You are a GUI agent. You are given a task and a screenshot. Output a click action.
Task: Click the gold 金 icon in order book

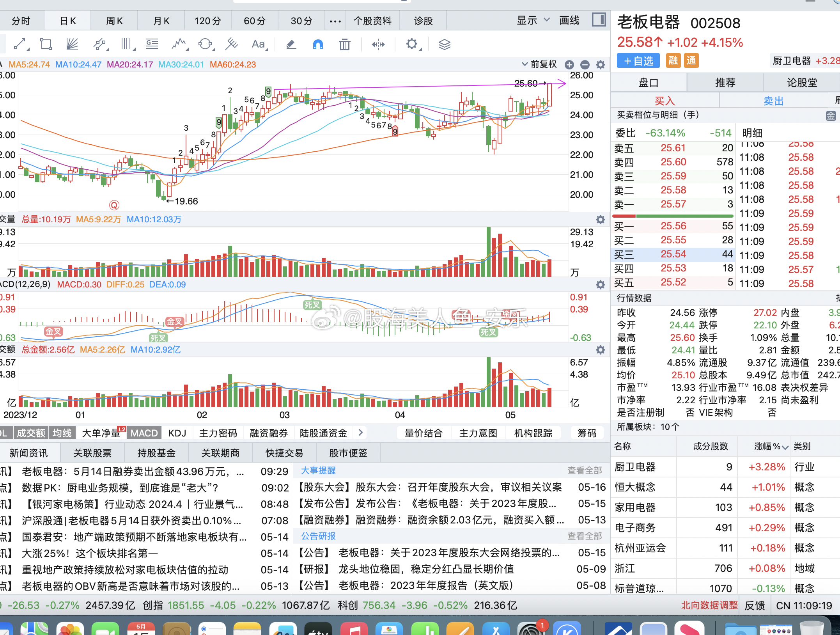point(831,115)
